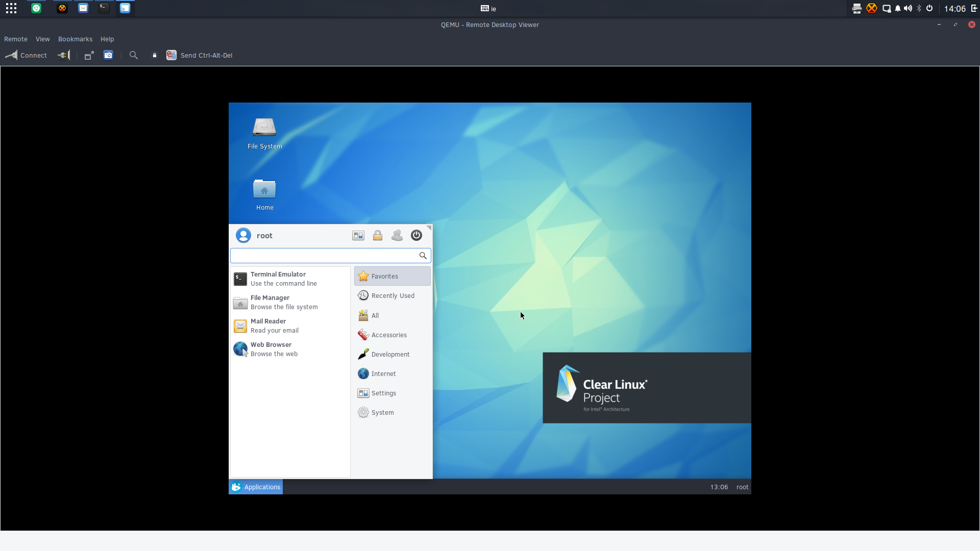
Task: Select the Internet category
Action: tap(393, 373)
